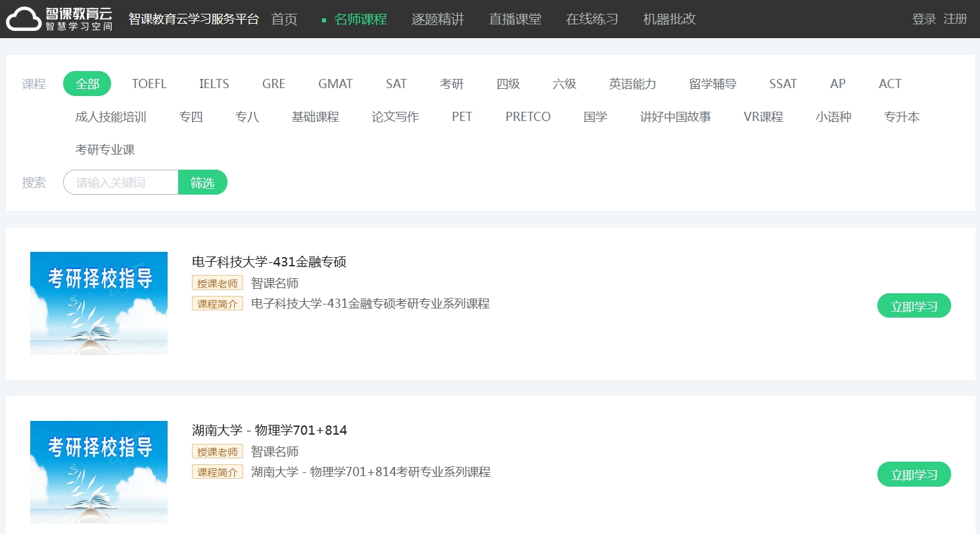Click the 智课教育云 cloud logo

click(x=60, y=19)
